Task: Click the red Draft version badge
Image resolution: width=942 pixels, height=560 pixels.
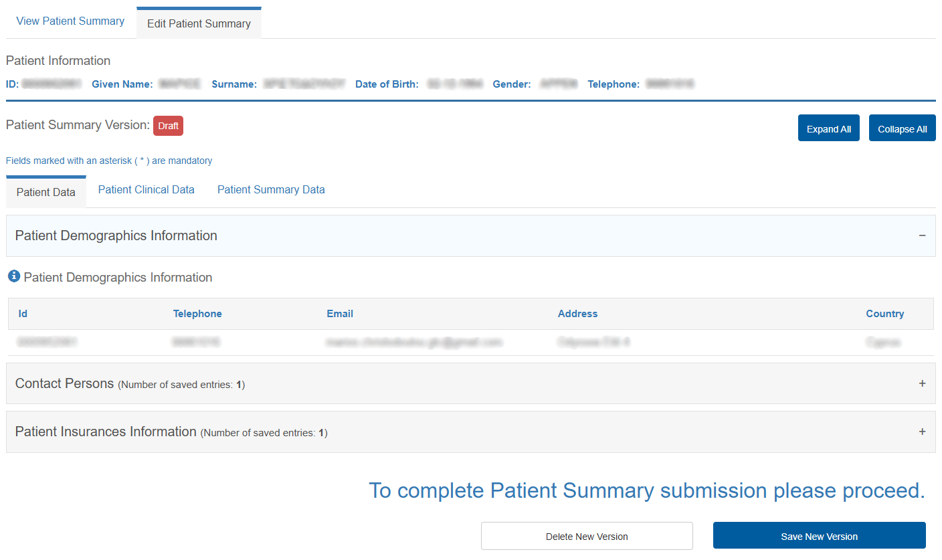Action: 168,126
